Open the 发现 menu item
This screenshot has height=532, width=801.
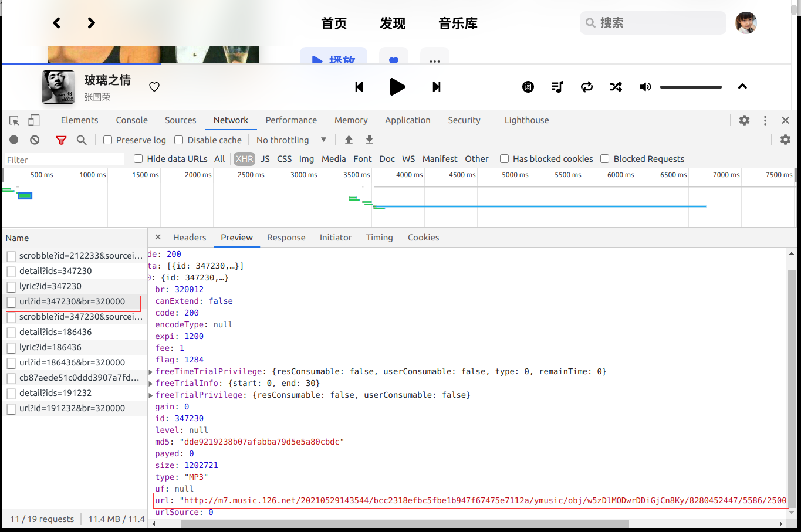tap(391, 23)
